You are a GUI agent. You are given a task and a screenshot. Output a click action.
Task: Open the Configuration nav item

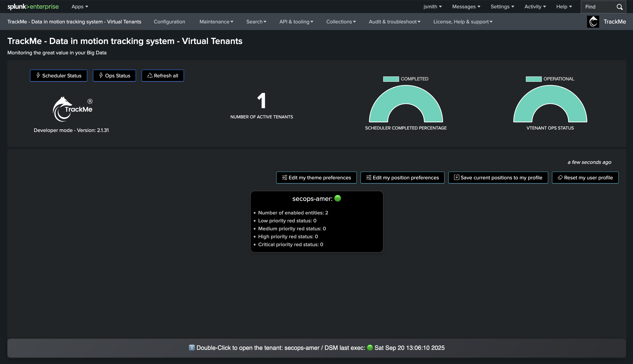[x=169, y=22]
